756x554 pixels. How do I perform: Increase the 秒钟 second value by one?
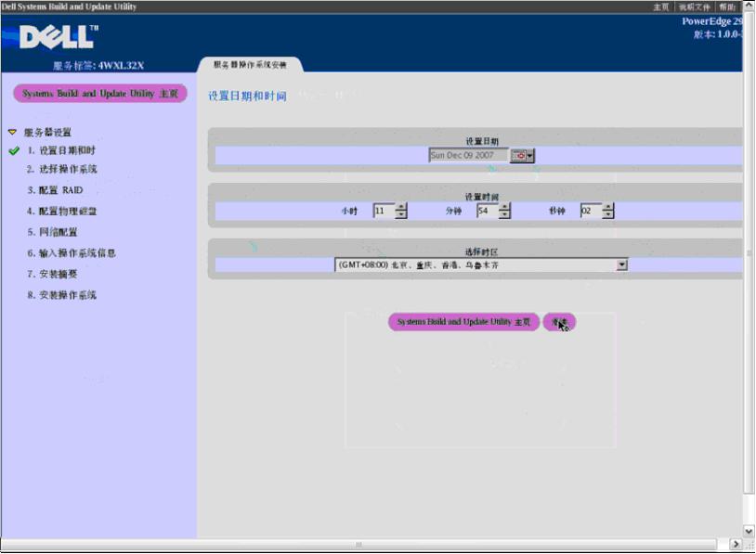608,207
